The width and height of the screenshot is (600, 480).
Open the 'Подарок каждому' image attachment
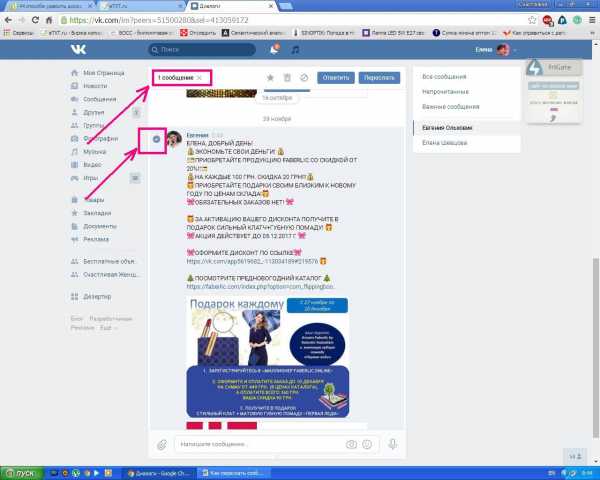(267, 357)
